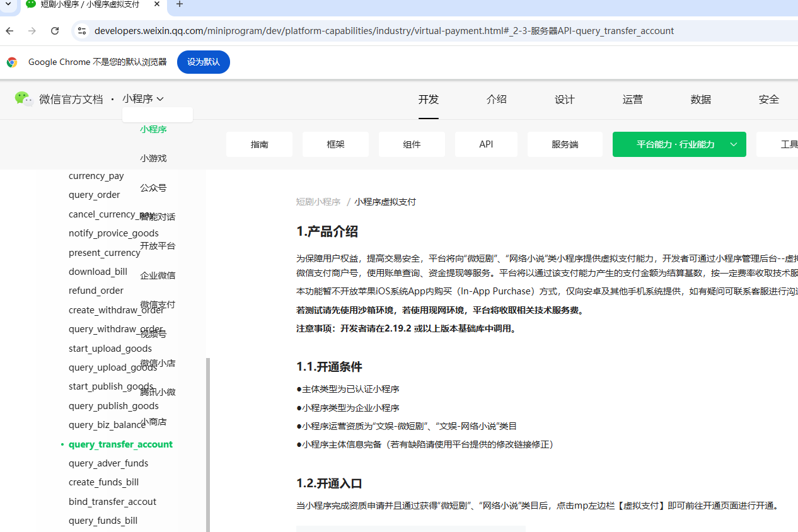Open download_bill in sidebar
Viewport: 798px width, 532px height.
point(98,272)
